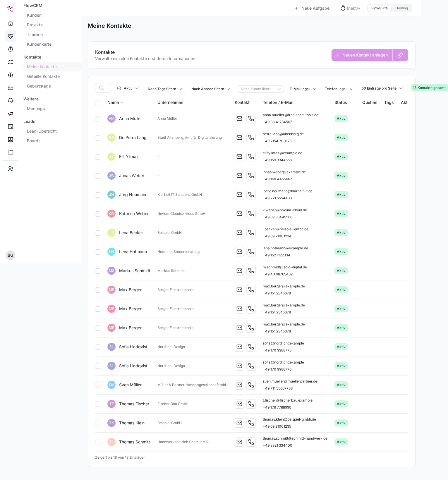Open the home icon in the sidebar

point(11,23)
